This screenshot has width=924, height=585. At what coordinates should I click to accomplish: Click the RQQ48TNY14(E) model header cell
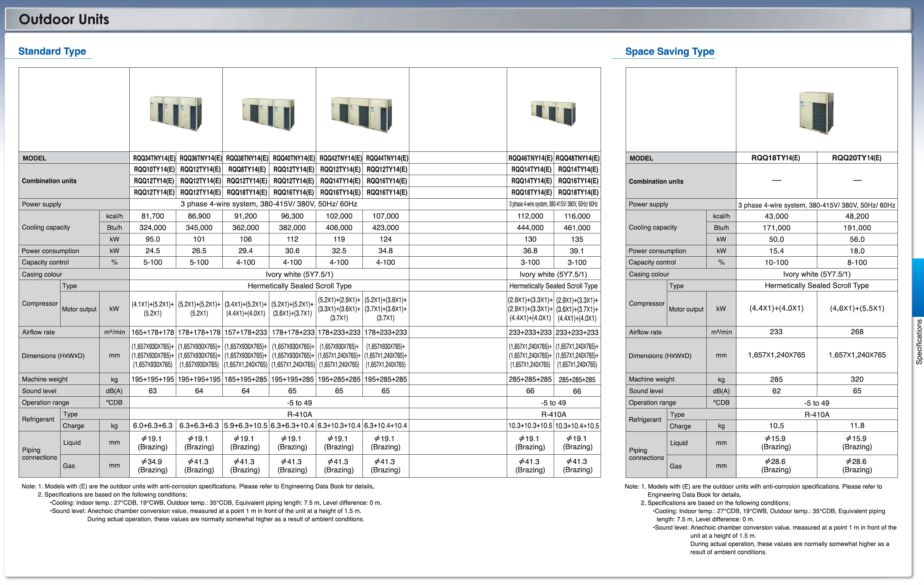tap(577, 158)
